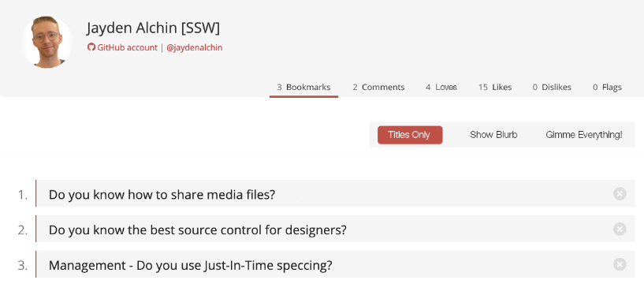Click the GitHub octocat icon
Viewport: 644px width, 295px height.
click(x=91, y=47)
